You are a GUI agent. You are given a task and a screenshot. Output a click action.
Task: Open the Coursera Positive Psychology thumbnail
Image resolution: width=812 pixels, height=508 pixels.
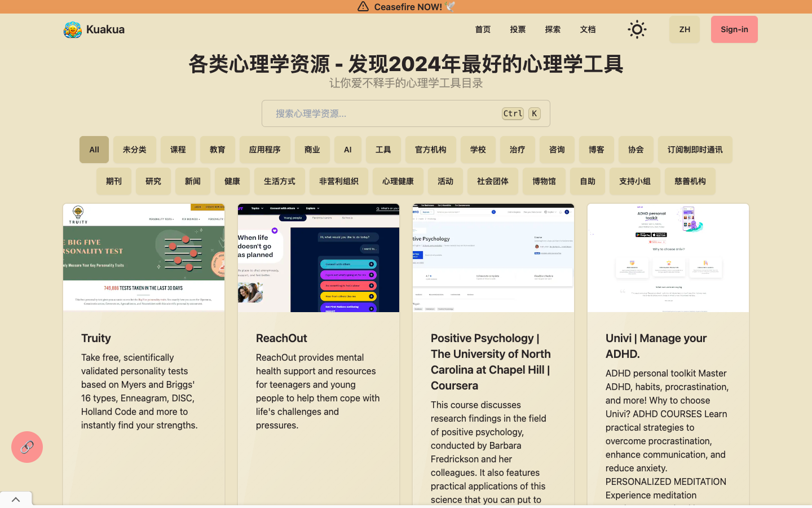[493, 258]
